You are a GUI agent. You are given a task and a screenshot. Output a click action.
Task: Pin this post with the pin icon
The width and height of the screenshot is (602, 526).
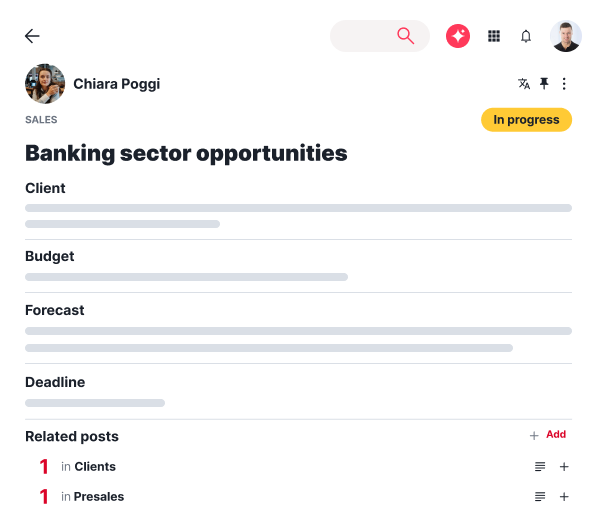point(544,84)
